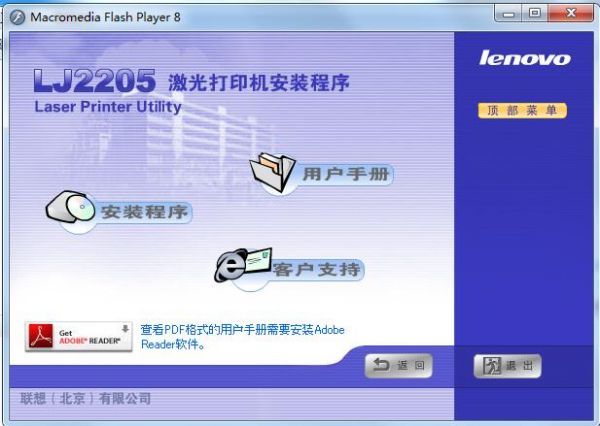Screen dimensions: 600x426
Task: Open 客户支持 customer support
Action: (317, 269)
